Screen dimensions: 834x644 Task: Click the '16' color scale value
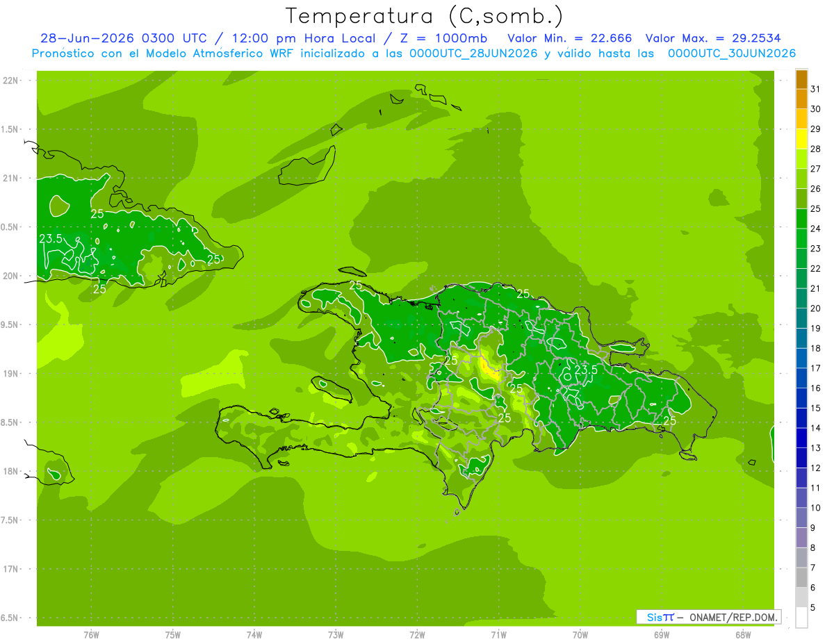point(816,388)
